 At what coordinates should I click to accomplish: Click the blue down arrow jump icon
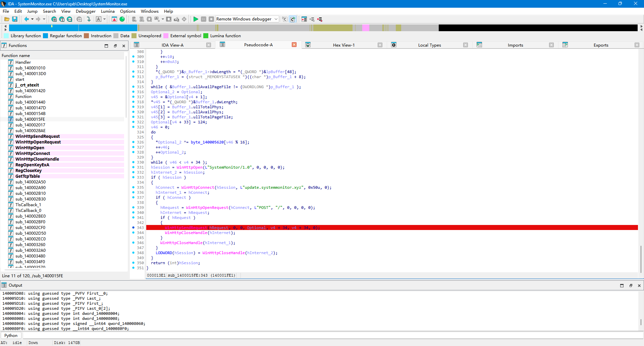(89, 19)
